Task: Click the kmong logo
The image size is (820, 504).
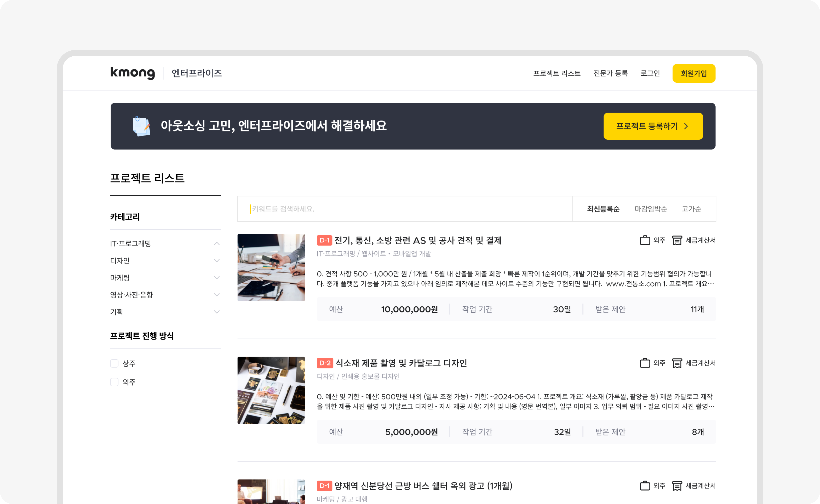Action: coord(133,73)
